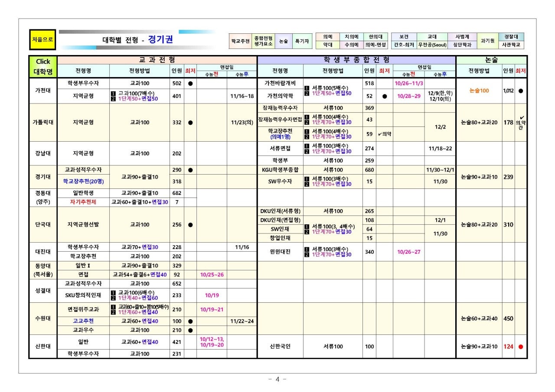This screenshot has height=392, width=555.
Task: Click the blue 고교추천 text
Action: pos(83,321)
